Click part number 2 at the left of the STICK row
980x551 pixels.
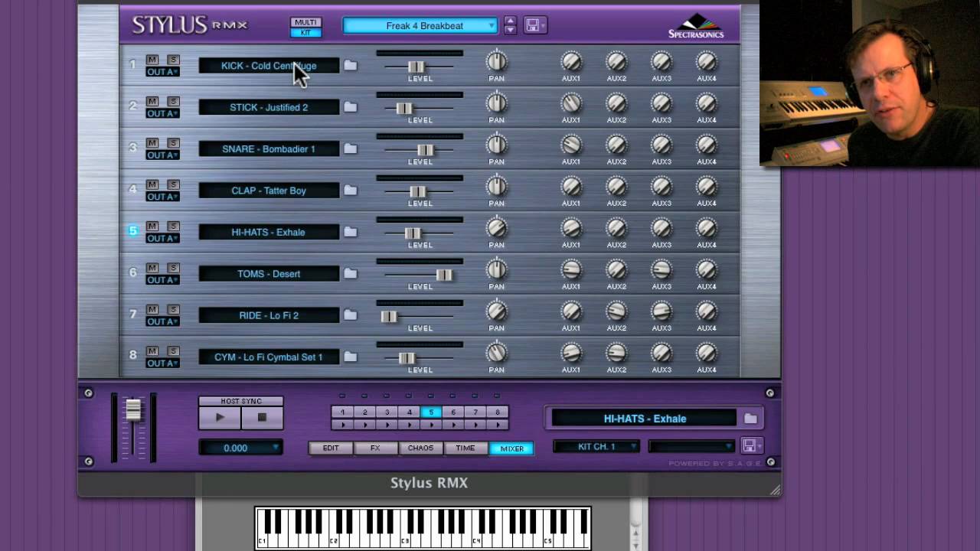[132, 106]
